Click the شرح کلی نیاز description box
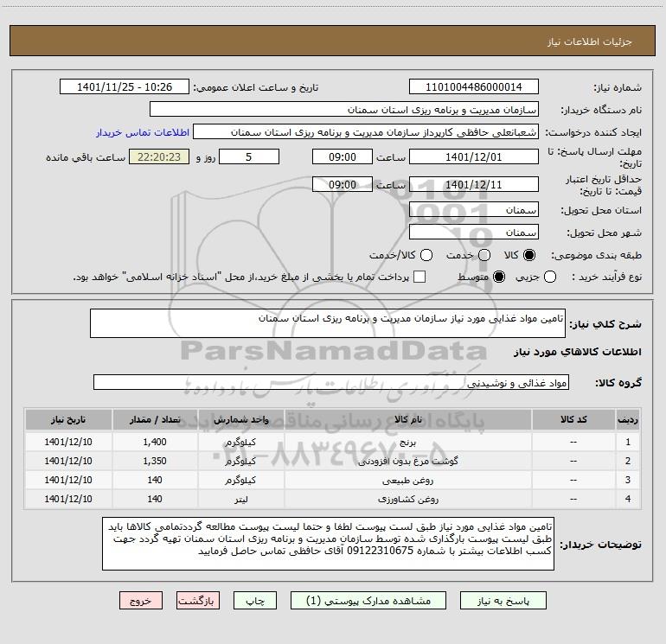This screenshot has height=644, width=666. click(328, 323)
